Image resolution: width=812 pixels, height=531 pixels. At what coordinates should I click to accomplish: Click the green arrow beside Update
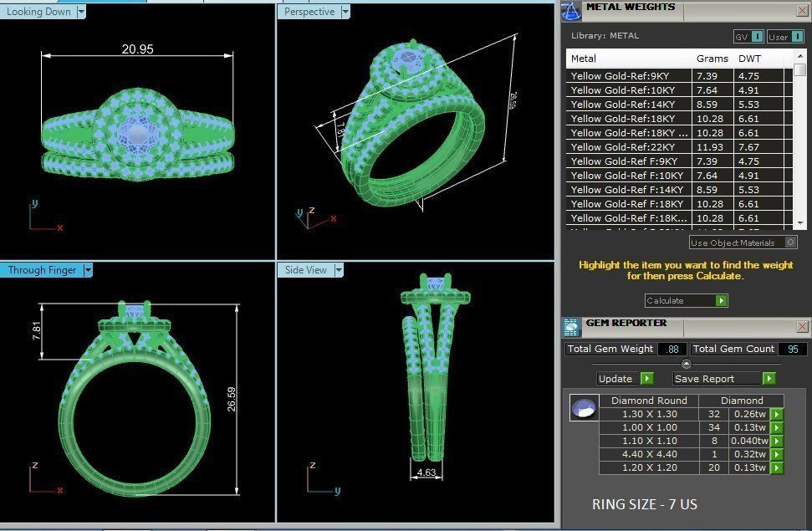[x=646, y=379]
